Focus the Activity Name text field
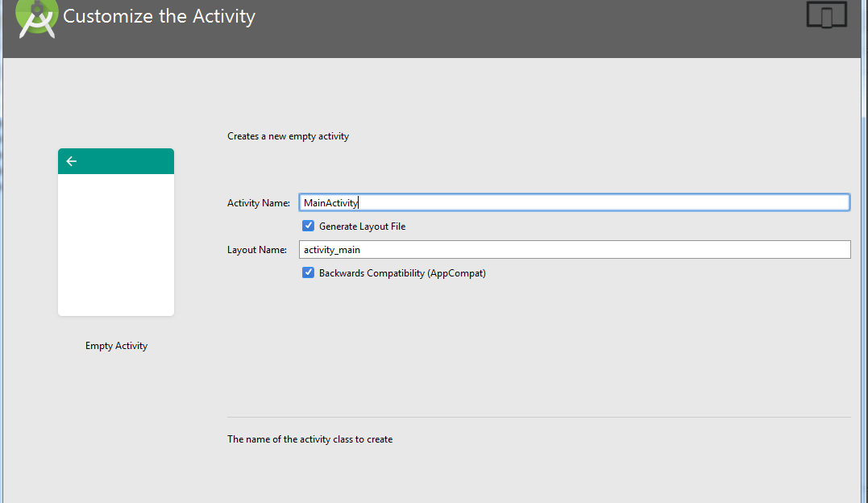Viewport: 868px width, 503px height. (x=574, y=202)
